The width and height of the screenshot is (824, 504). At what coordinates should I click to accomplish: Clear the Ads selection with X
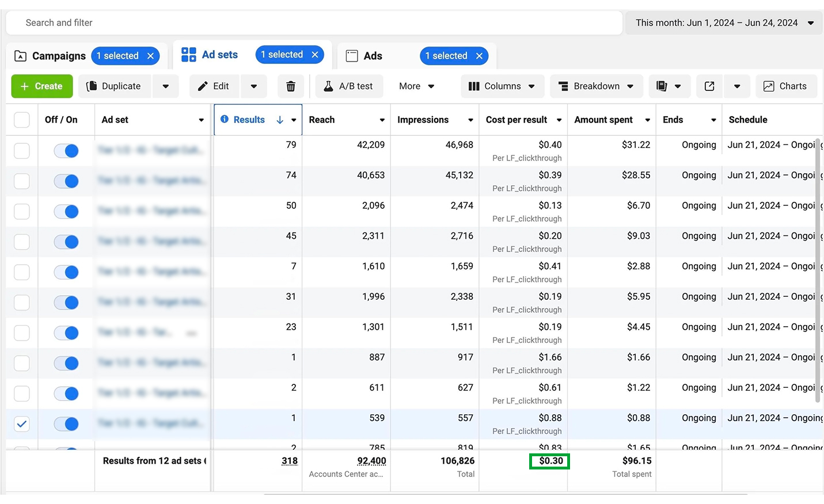[479, 56]
